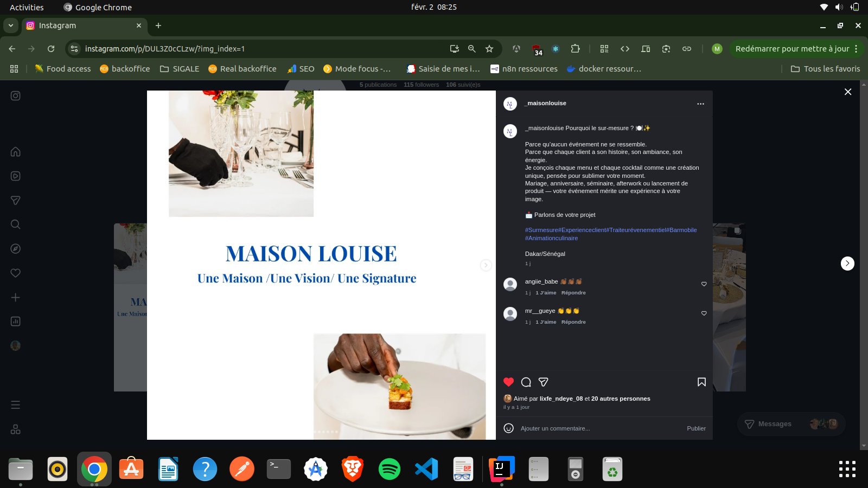
Task: Open Reels from the left sidebar
Action: [16, 176]
